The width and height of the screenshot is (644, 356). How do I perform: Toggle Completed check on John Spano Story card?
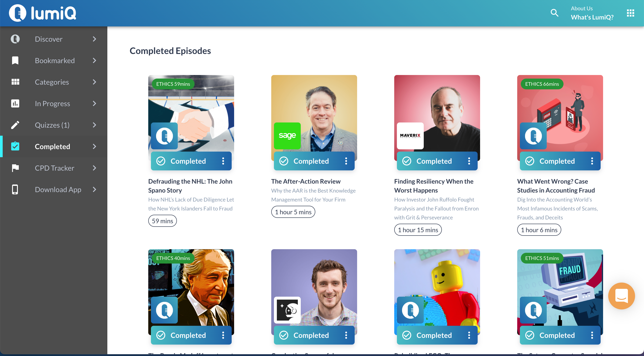click(161, 161)
